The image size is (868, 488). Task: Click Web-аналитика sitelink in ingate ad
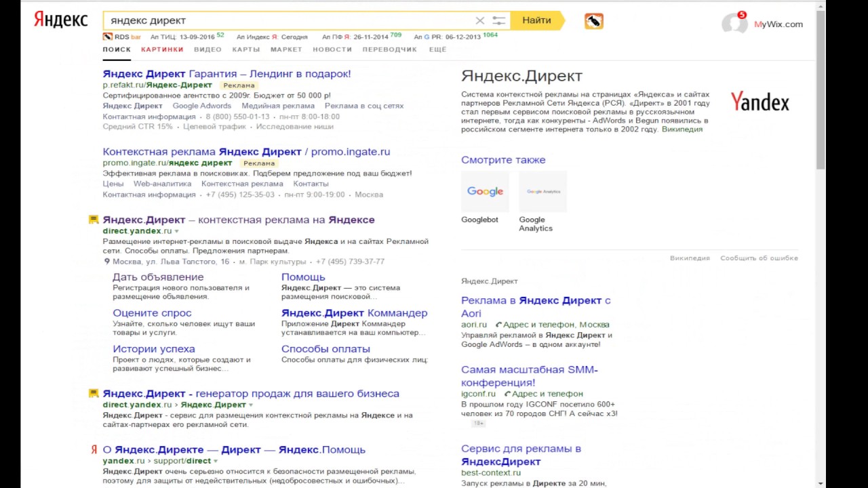pos(162,184)
